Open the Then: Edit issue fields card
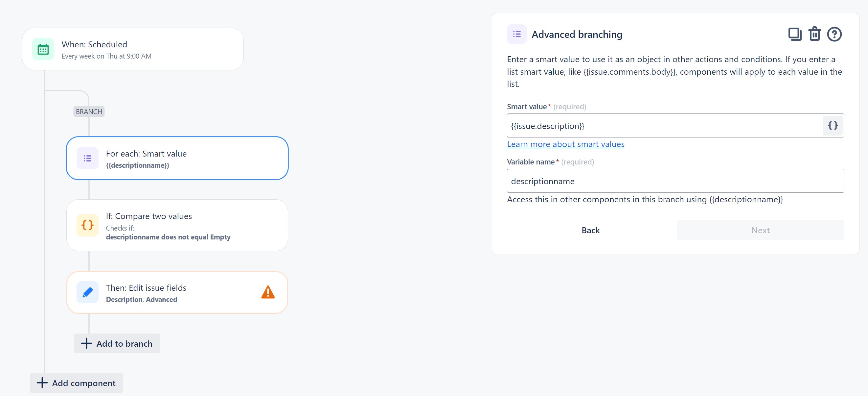The image size is (868, 396). 177,292
